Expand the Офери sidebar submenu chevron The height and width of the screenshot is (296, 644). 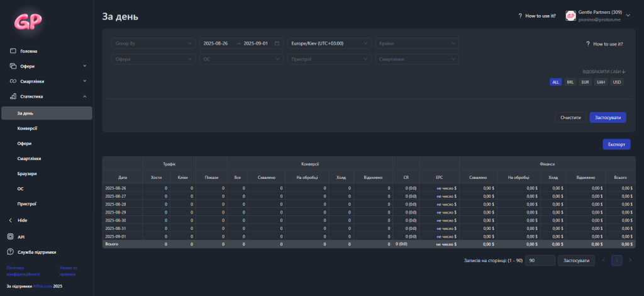pyautogui.click(x=85, y=66)
